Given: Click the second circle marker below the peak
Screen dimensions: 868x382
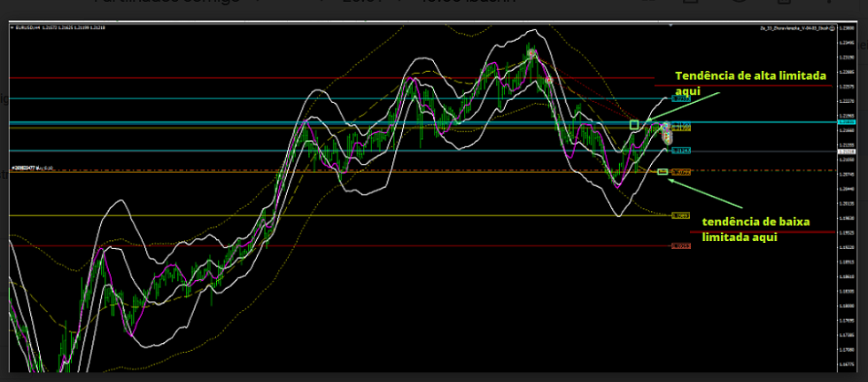Looking at the screenshot, I should [x=549, y=81].
